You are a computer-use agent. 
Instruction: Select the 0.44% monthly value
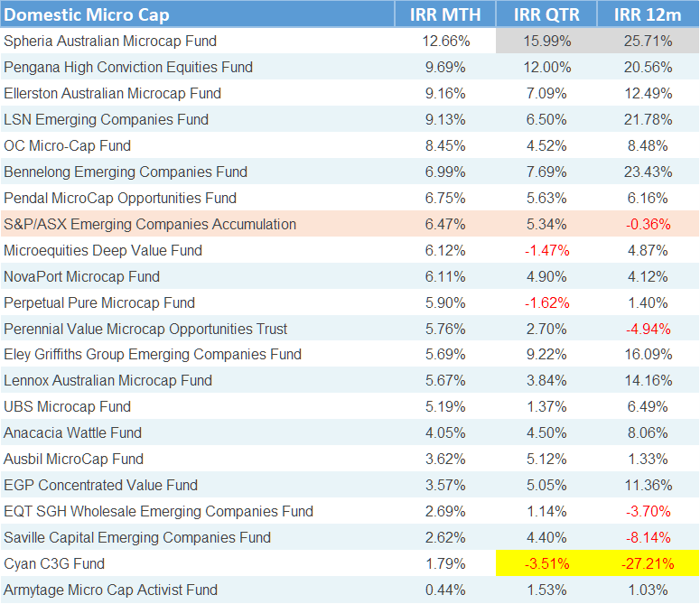445,590
